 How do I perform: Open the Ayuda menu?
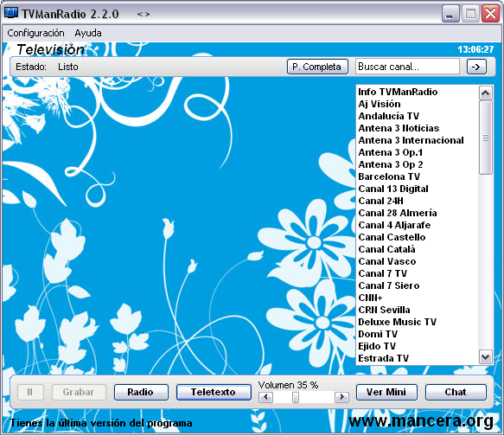[88, 33]
